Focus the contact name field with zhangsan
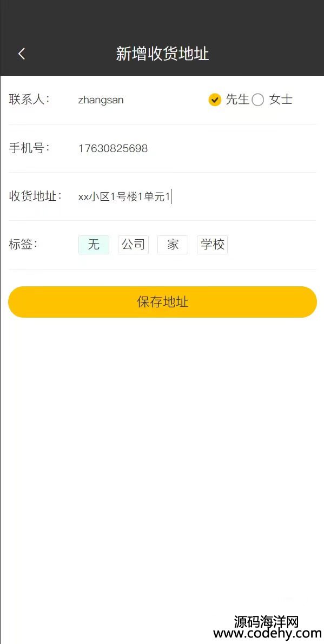 (x=140, y=100)
